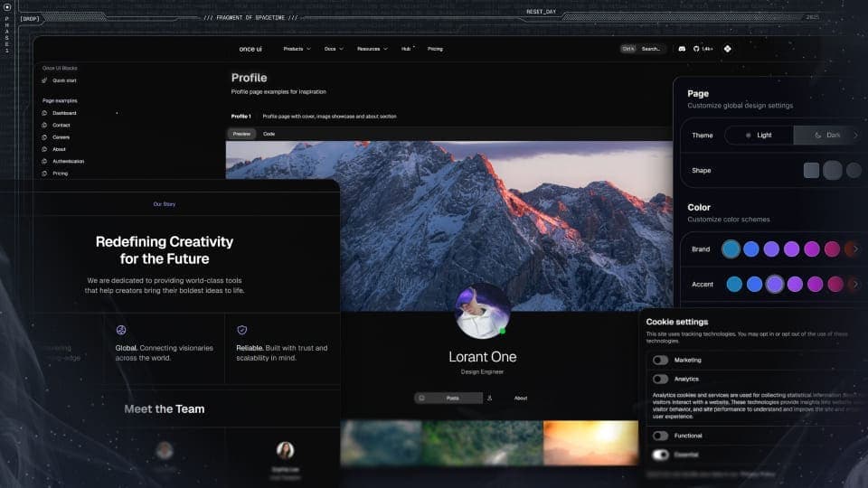
Task: Click the person icon beside About tab
Action: [x=489, y=398]
